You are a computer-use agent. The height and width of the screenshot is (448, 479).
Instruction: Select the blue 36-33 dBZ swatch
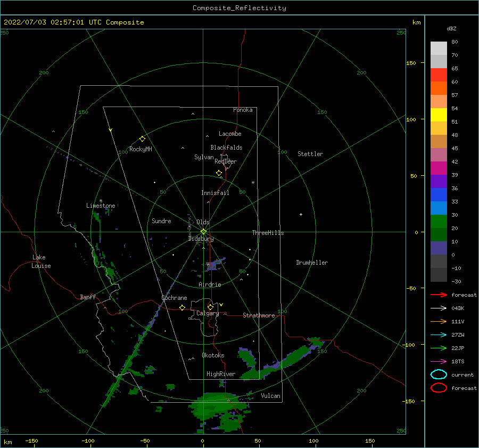point(439,195)
